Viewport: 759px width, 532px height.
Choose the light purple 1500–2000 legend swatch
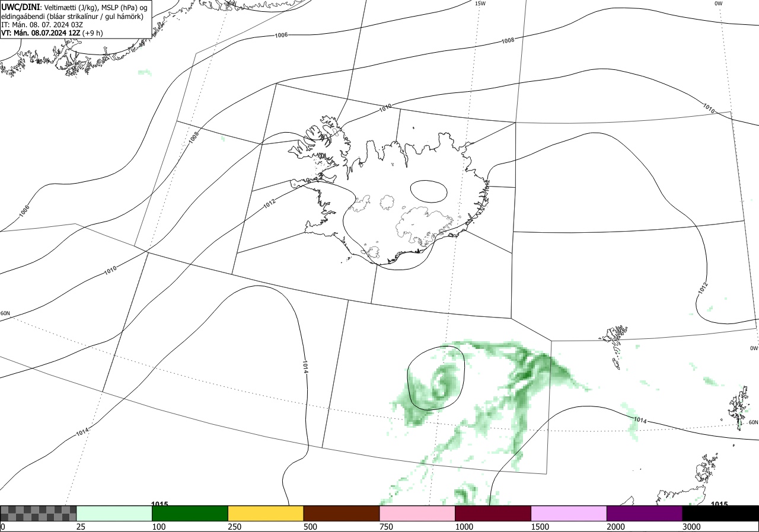point(569,513)
